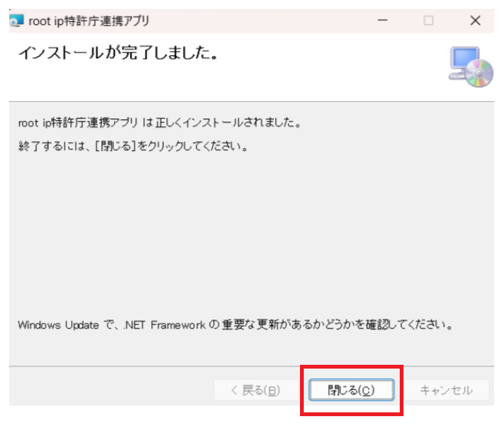Viewport: 504px width, 429px height.
Task: Minimize the installer window
Action: [x=382, y=20]
